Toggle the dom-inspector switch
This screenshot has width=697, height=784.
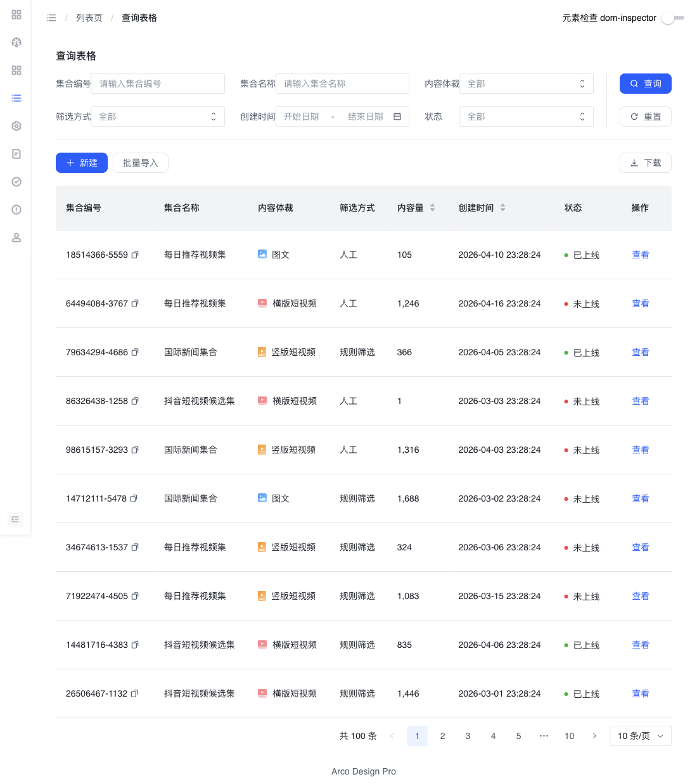(x=672, y=18)
